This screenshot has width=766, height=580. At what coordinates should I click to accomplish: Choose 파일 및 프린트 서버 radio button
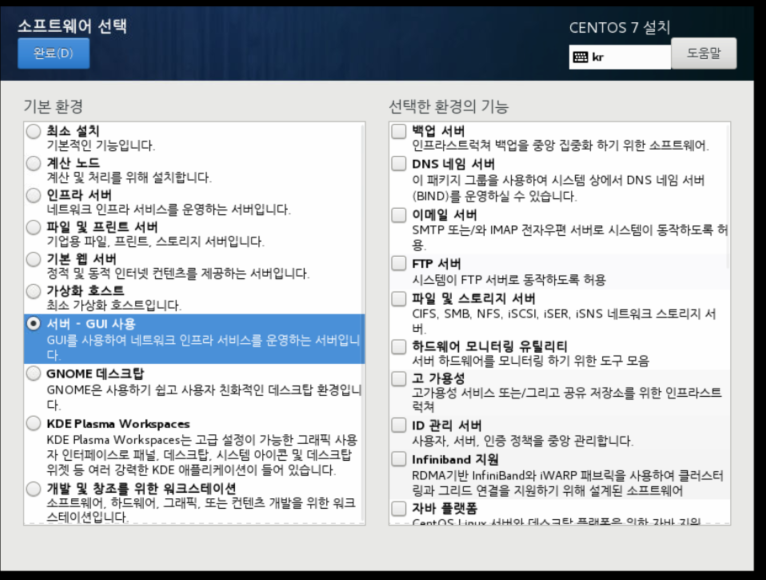(34, 227)
